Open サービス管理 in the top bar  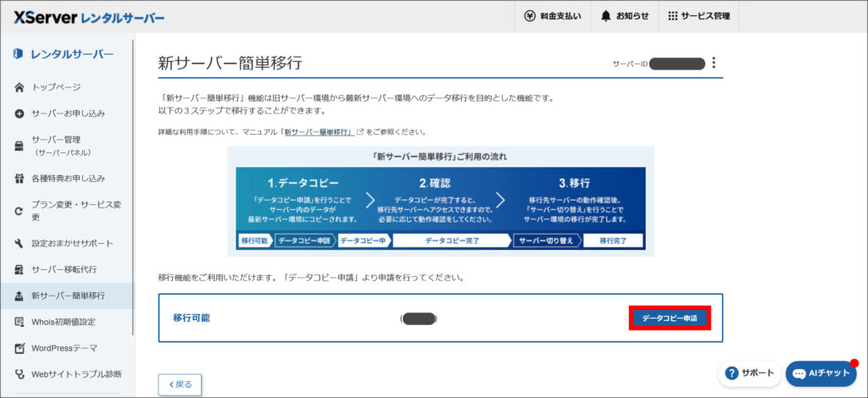[698, 16]
